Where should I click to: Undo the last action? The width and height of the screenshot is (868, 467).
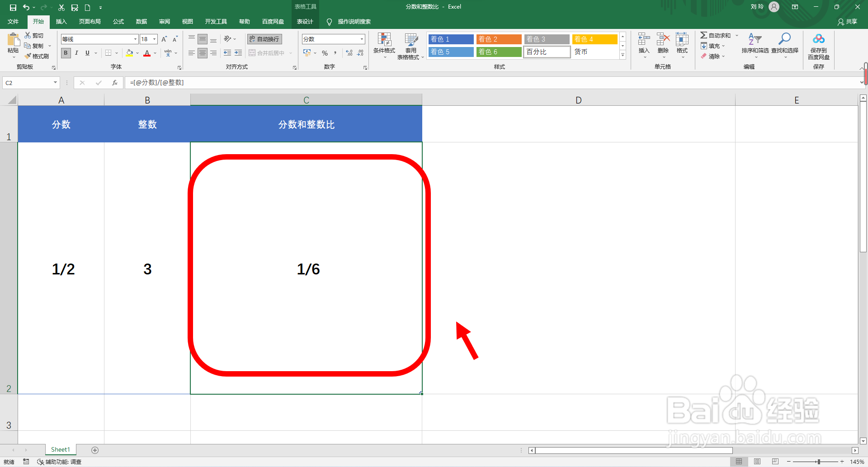click(26, 7)
